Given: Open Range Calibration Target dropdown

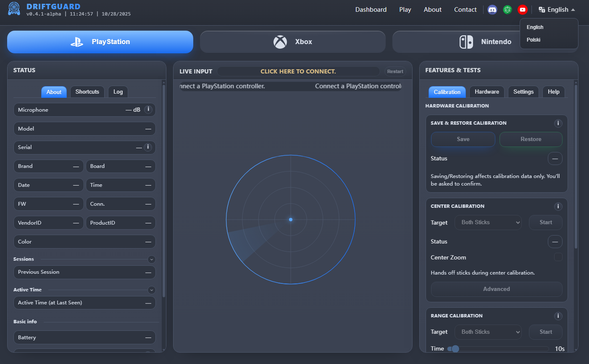Looking at the screenshot, I should 488,332.
